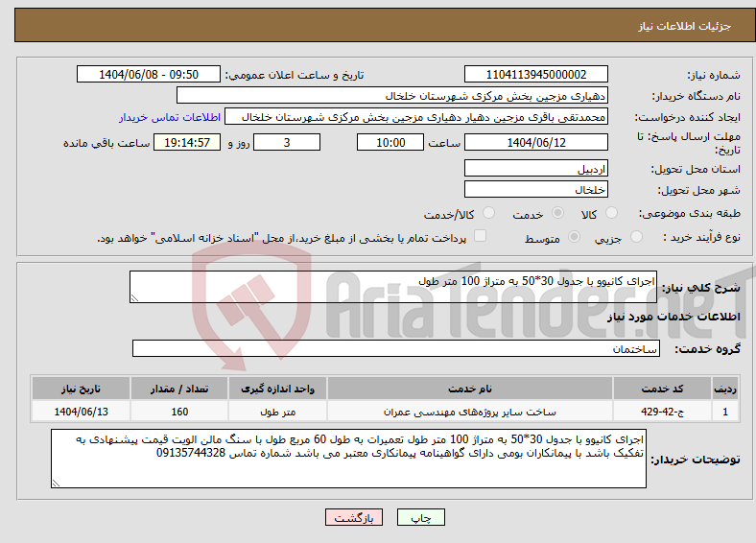Click the گروه خدمت label
756x543 pixels.
[707, 348]
